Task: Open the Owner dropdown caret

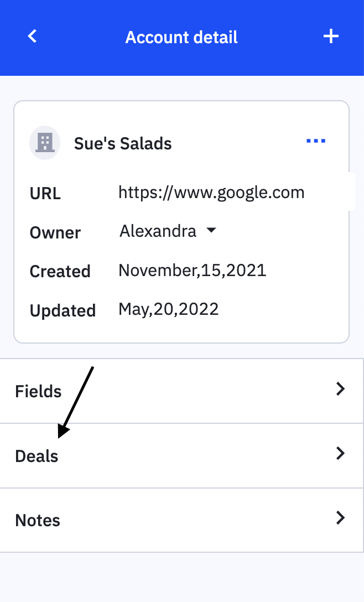Action: (211, 231)
